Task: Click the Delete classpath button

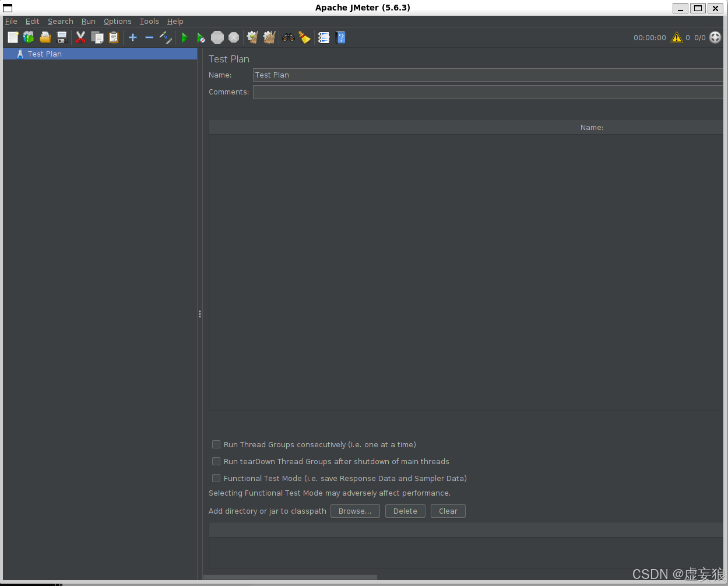Action: pyautogui.click(x=405, y=511)
